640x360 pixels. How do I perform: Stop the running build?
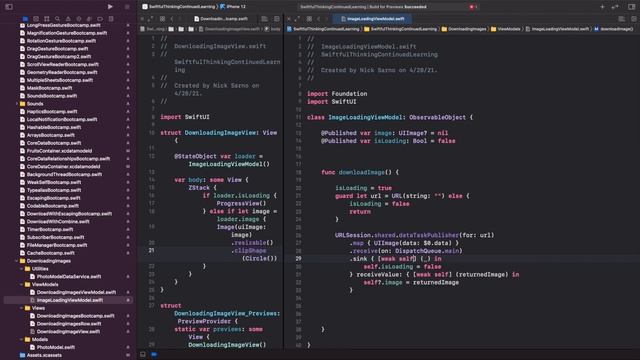click(x=127, y=7)
